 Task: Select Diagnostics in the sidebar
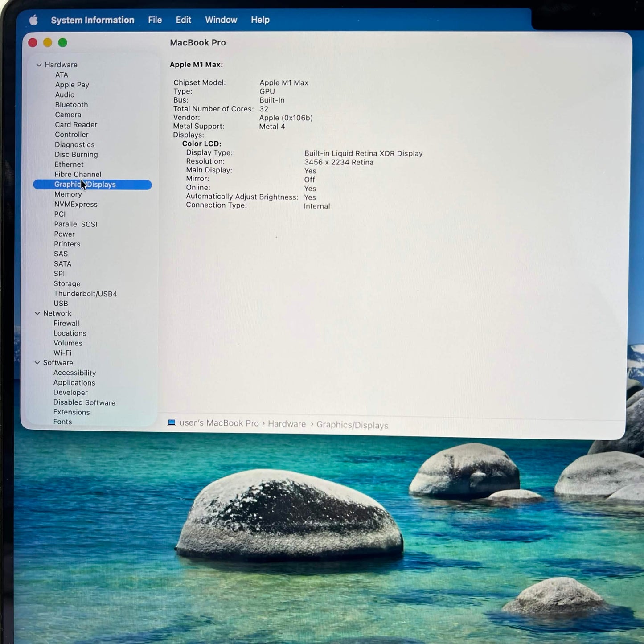click(74, 144)
